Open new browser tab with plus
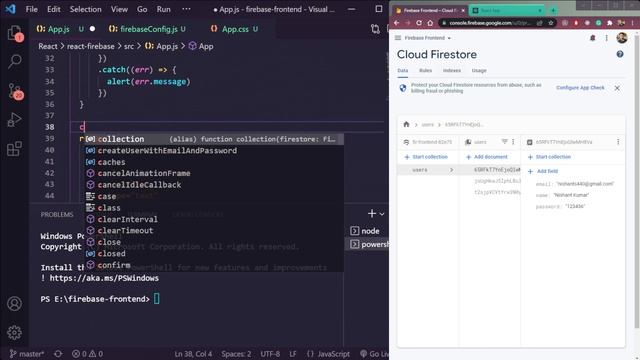640x360 pixels. tap(553, 10)
